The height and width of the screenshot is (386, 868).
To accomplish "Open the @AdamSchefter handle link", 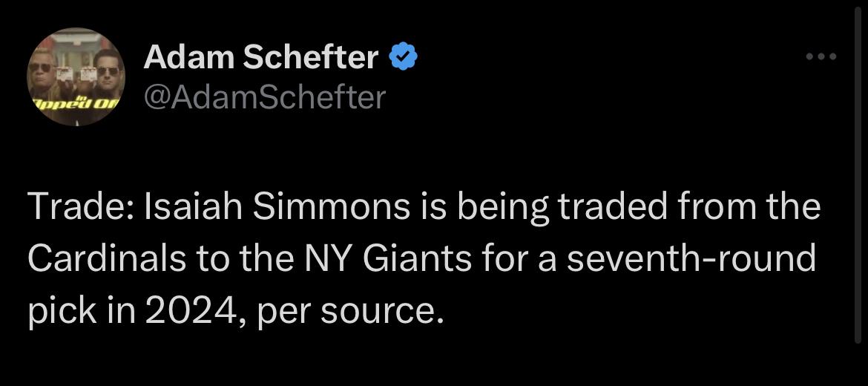I will [265, 96].
